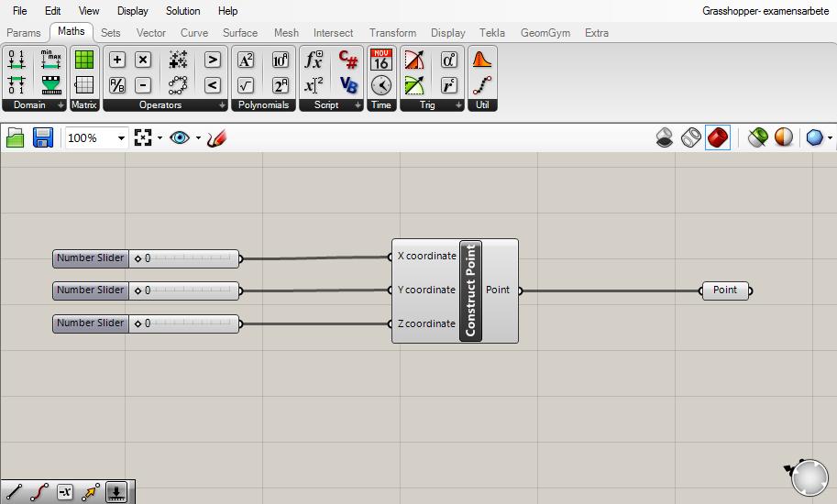Image resolution: width=837 pixels, height=504 pixels.
Task: Open the Help menu
Action: (227, 11)
